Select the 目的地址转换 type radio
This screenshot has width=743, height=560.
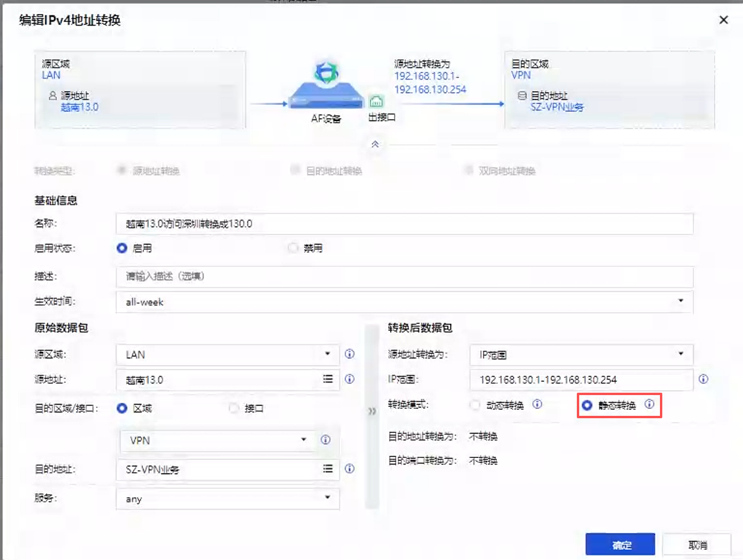294,170
